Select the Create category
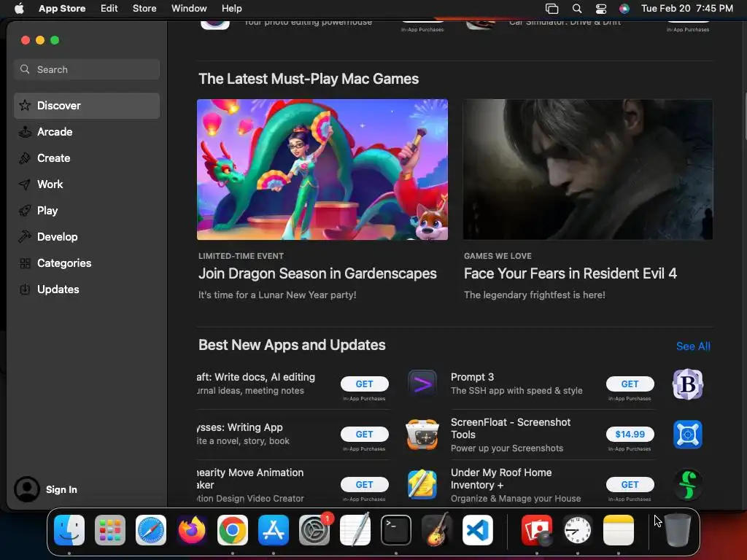The width and height of the screenshot is (747, 560). [87, 158]
